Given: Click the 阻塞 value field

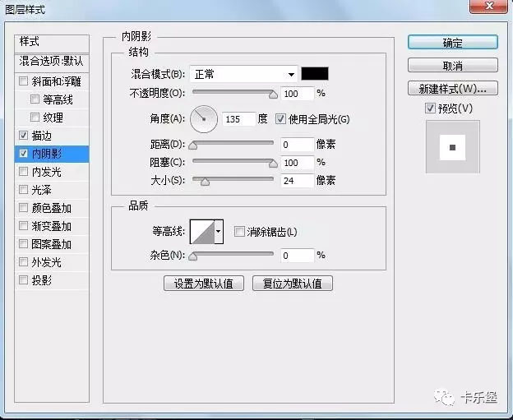Looking at the screenshot, I should [x=297, y=163].
